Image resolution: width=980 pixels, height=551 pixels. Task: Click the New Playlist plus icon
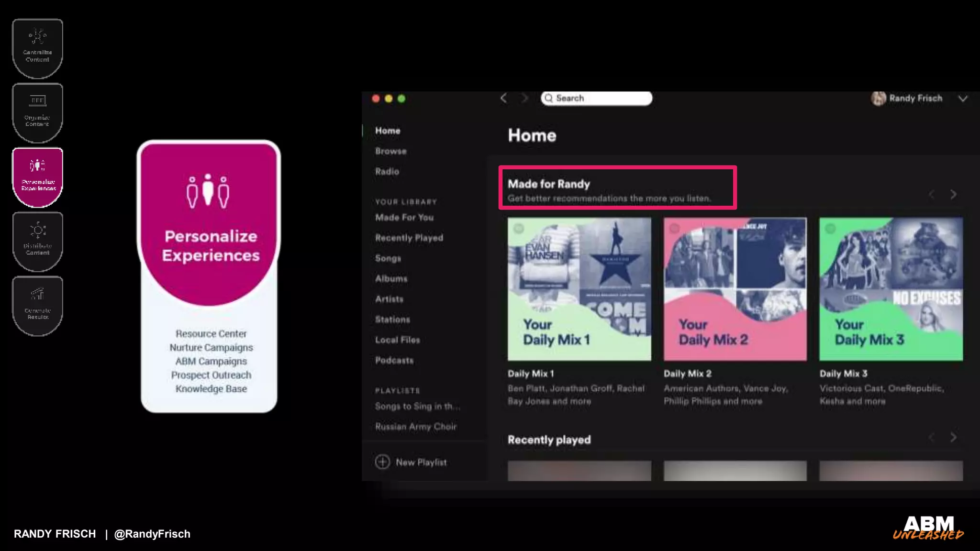(382, 462)
